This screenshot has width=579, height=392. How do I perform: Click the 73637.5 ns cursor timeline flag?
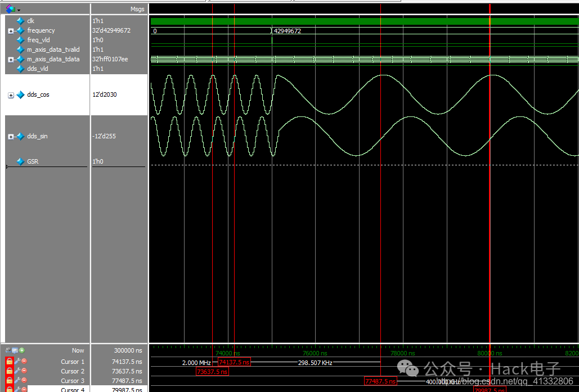212,372
